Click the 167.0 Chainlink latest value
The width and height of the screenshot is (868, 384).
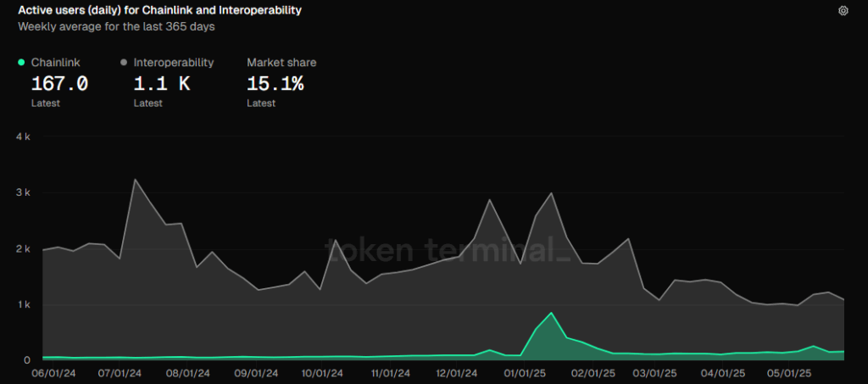(59, 84)
